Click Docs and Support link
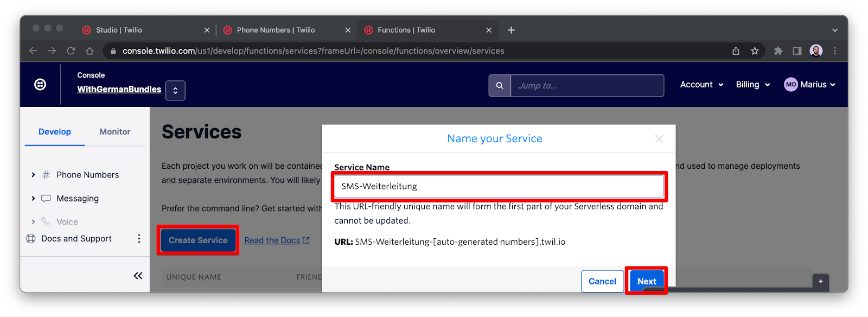Screen dimensions: 868x317 tap(76, 239)
